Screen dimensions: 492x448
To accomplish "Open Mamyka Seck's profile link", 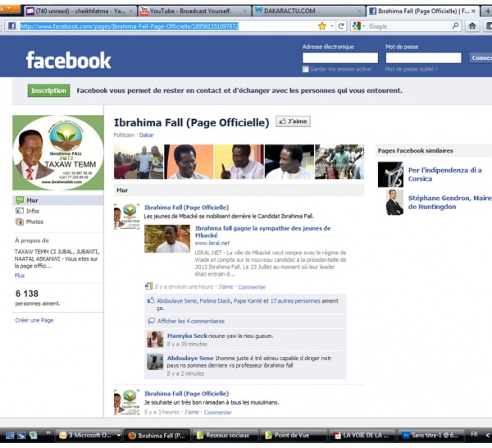I will pos(187,336).
